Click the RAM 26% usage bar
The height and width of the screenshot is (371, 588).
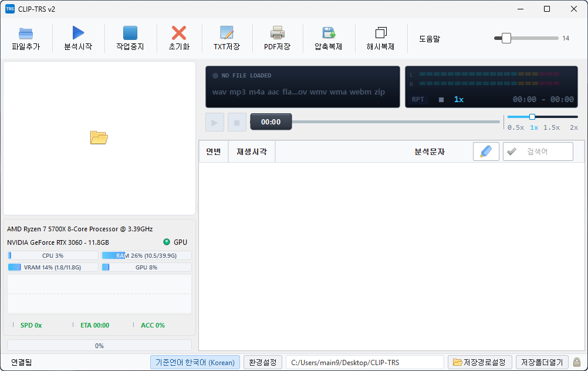pyautogui.click(x=147, y=255)
